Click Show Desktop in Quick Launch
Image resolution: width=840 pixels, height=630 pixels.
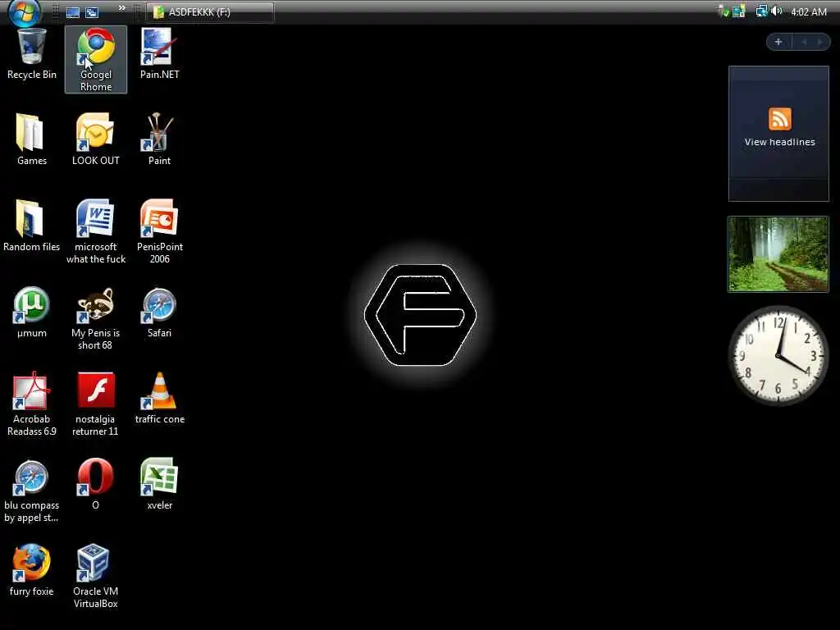[x=73, y=12]
